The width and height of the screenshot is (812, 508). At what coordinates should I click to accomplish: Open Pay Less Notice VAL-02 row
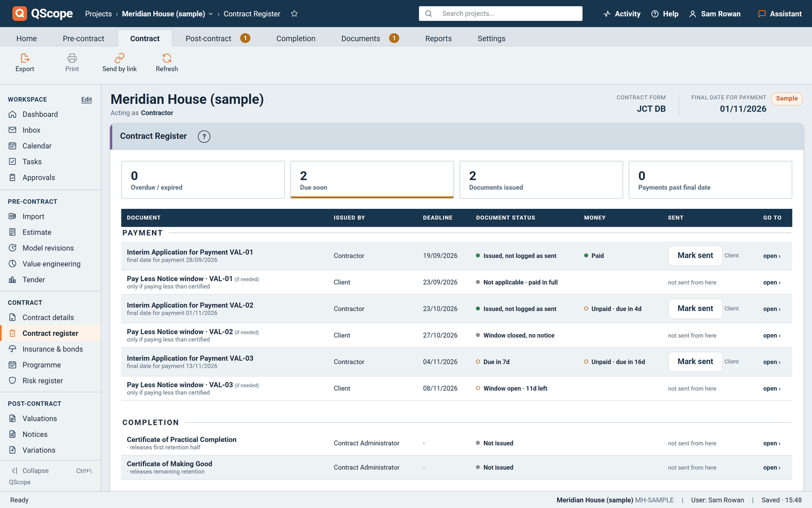point(771,336)
